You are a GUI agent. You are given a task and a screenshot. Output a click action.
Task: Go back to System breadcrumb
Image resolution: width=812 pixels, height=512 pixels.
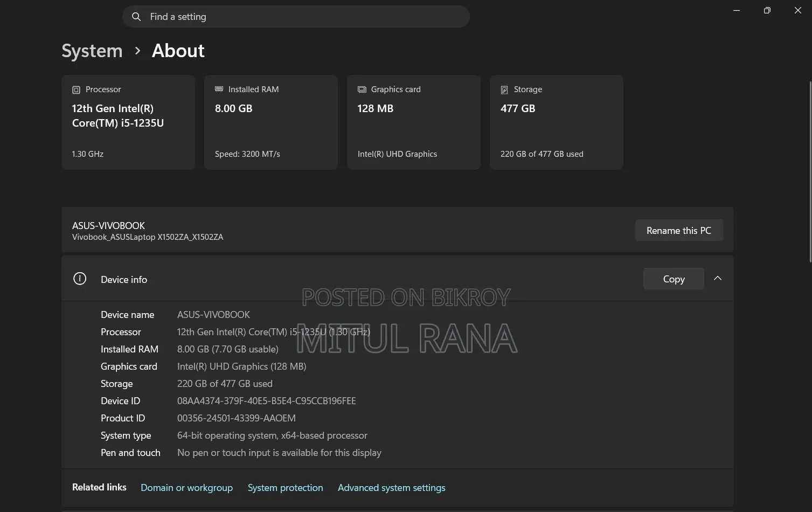coord(92,51)
